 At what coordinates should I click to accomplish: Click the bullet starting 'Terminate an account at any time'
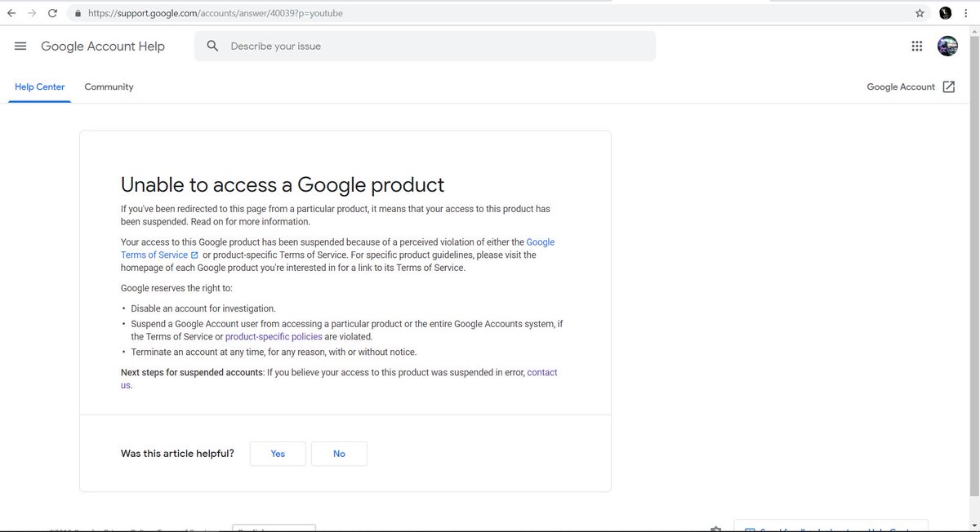click(x=274, y=352)
